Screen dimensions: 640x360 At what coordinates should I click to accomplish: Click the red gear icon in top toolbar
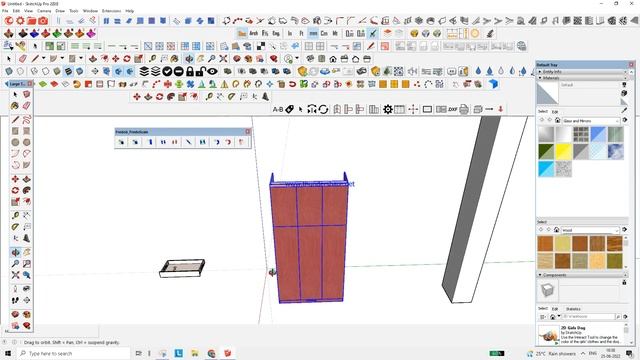pos(20,20)
